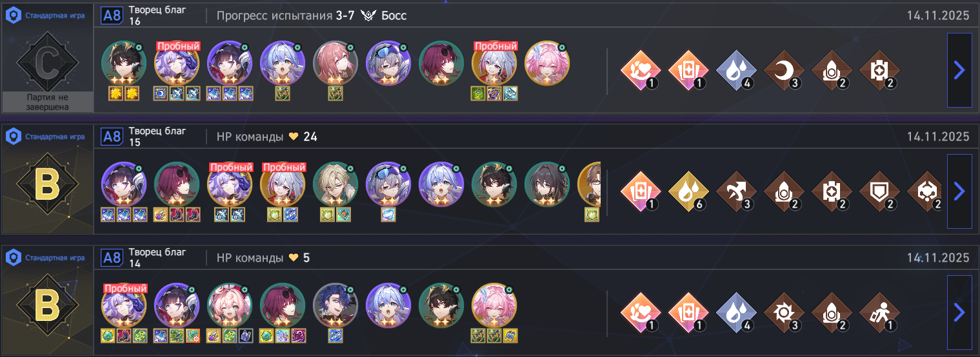Expand details arrow for Творец благ 16 match
980x357 pixels.
[959, 70]
